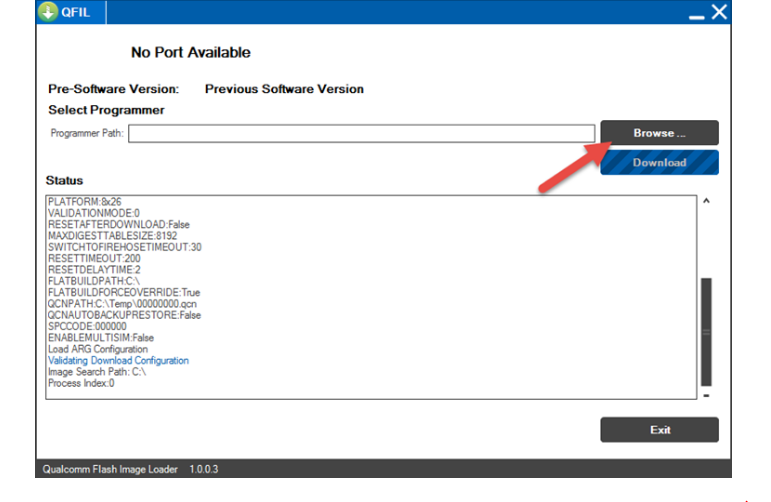771x502 pixels.
Task: Click log line 'VALIDATIONMODE:0'
Action: pos(94,213)
